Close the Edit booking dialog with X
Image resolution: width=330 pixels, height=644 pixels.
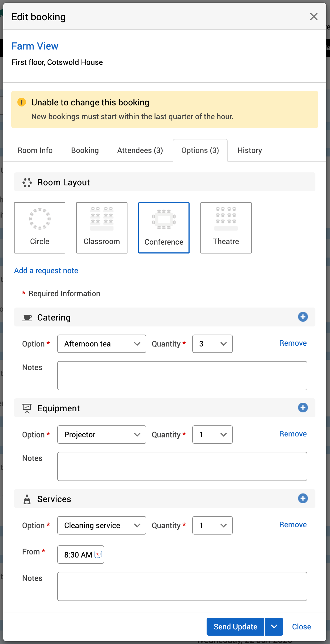click(x=314, y=16)
